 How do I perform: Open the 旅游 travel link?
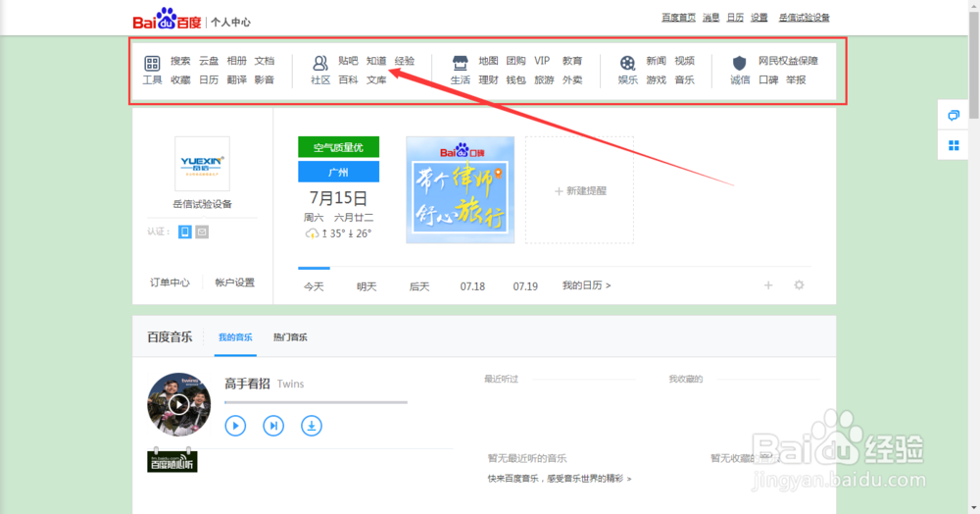(x=544, y=80)
